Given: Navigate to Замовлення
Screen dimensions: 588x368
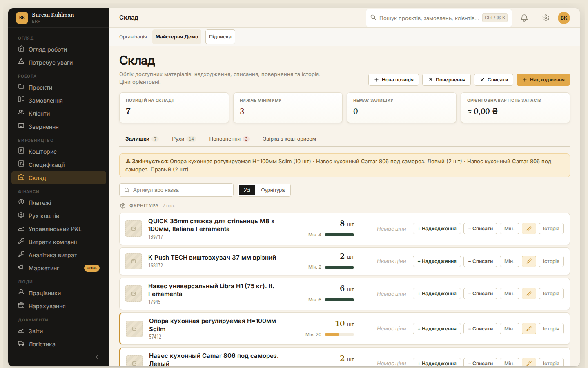Looking at the screenshot, I should 59,101.
